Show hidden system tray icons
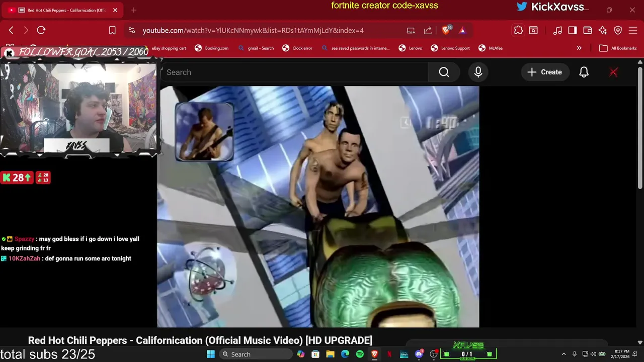644x362 pixels. pos(563,354)
